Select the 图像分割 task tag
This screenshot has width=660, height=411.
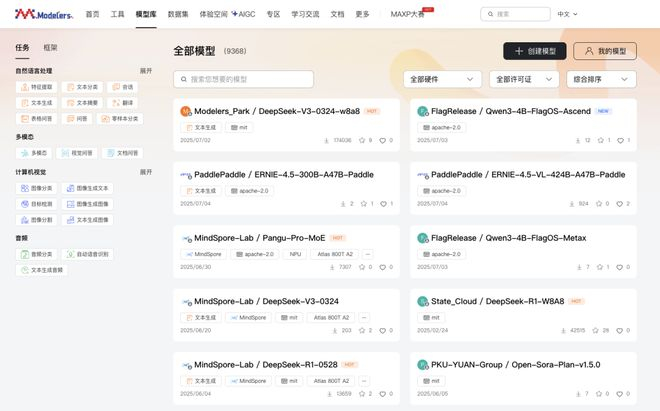(37, 220)
